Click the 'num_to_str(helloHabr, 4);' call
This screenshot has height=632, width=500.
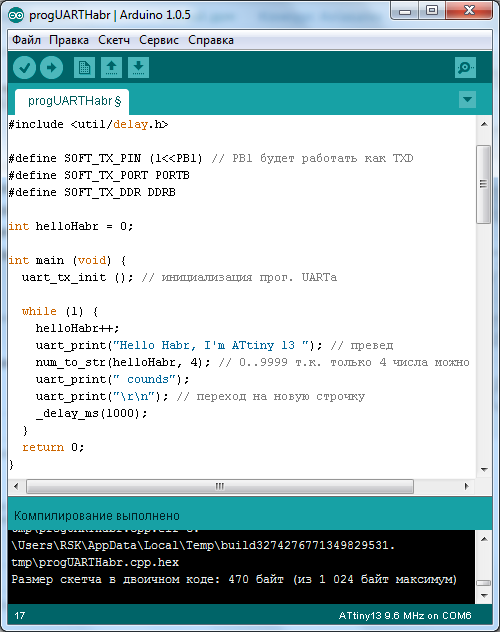click(123, 362)
